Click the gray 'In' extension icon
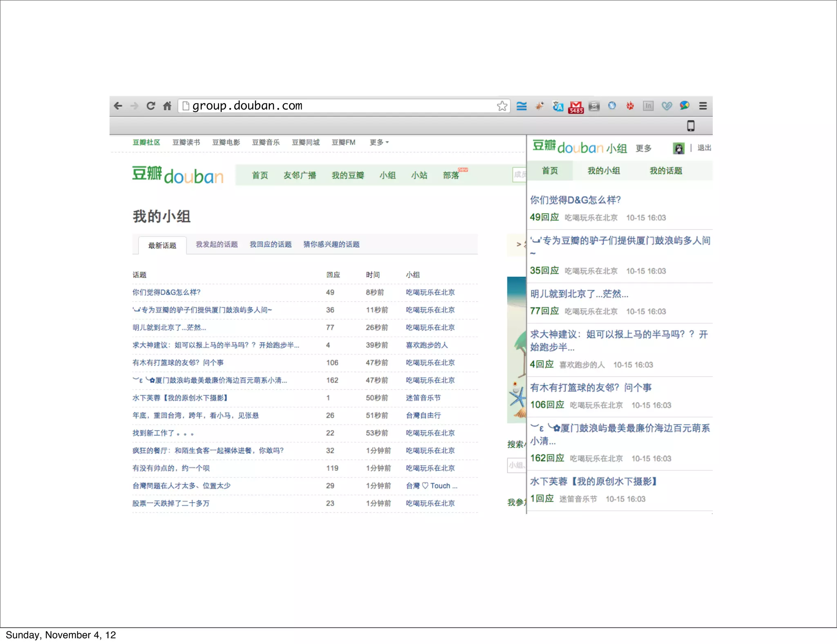The height and width of the screenshot is (644, 837). click(648, 106)
